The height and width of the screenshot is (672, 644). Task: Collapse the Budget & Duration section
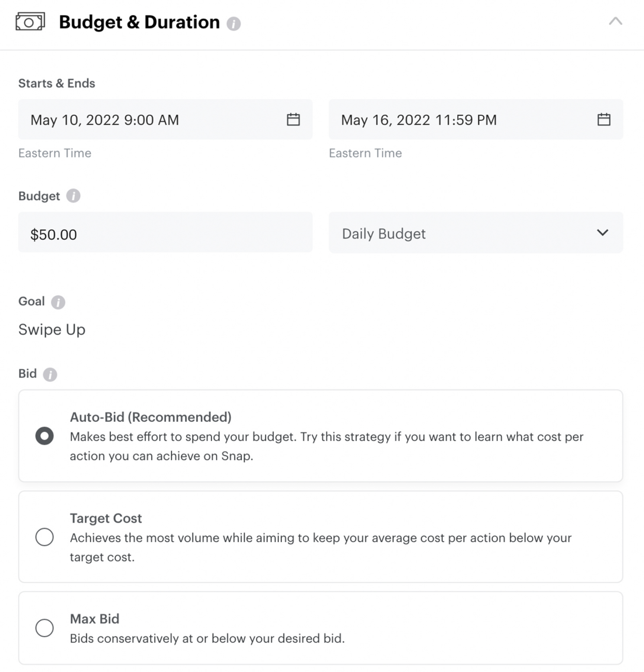coord(616,21)
